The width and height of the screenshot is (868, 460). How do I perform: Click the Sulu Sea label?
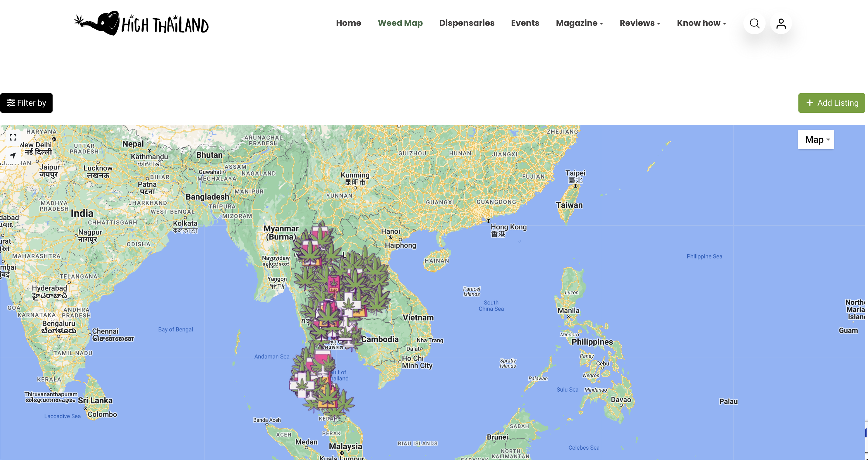coord(567,389)
